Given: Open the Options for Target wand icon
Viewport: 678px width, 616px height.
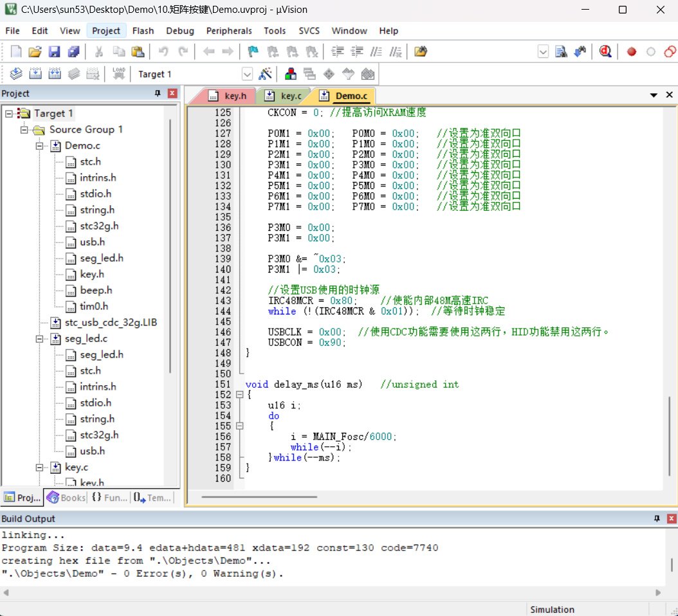Looking at the screenshot, I should coord(264,74).
